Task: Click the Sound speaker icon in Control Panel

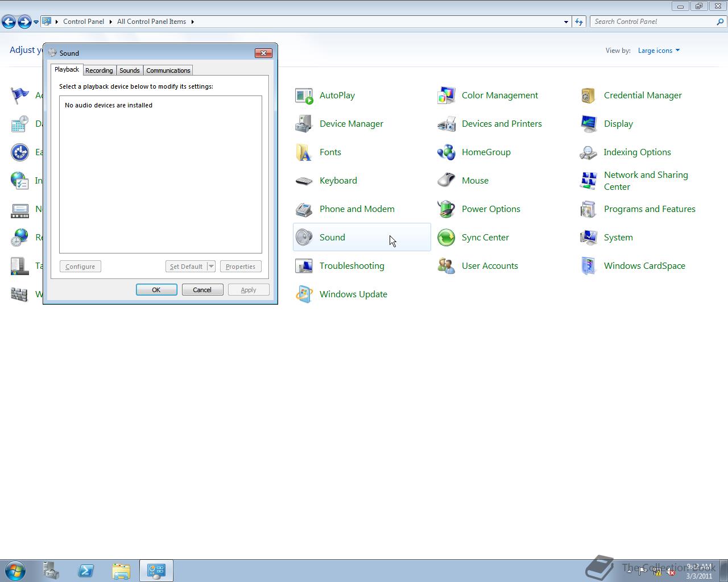Action: (x=304, y=238)
